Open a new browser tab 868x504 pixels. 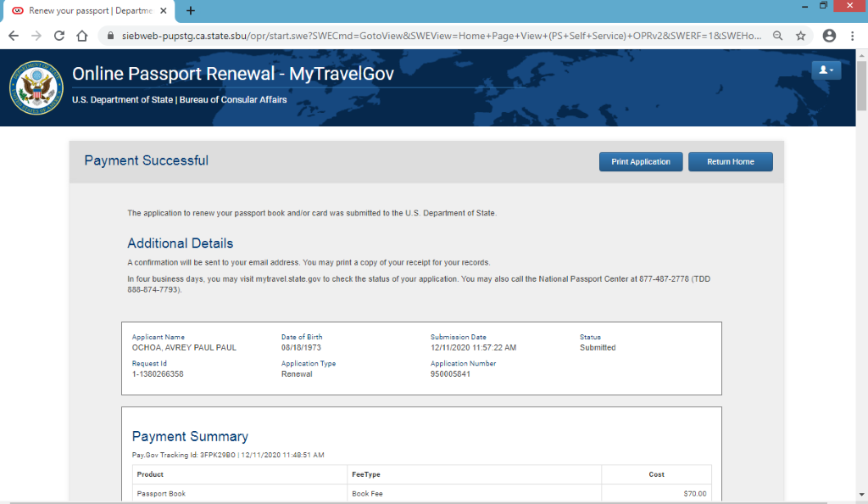191,10
